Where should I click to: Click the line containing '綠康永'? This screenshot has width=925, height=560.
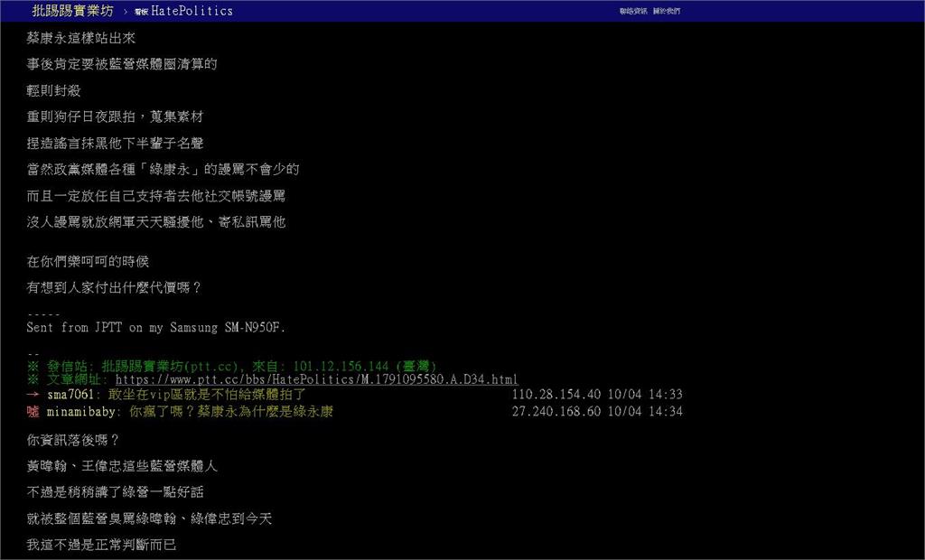coord(163,170)
